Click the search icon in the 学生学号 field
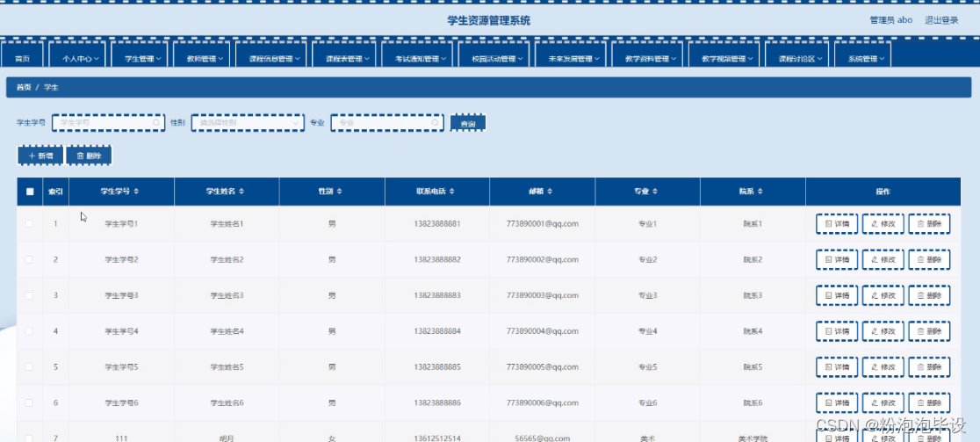The height and width of the screenshot is (442, 980). [x=155, y=123]
